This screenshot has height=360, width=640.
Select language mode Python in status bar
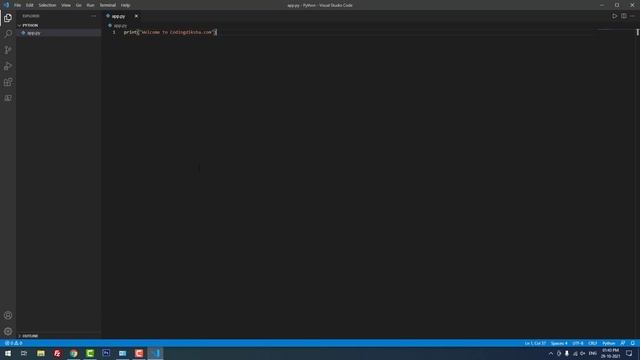pyautogui.click(x=609, y=343)
